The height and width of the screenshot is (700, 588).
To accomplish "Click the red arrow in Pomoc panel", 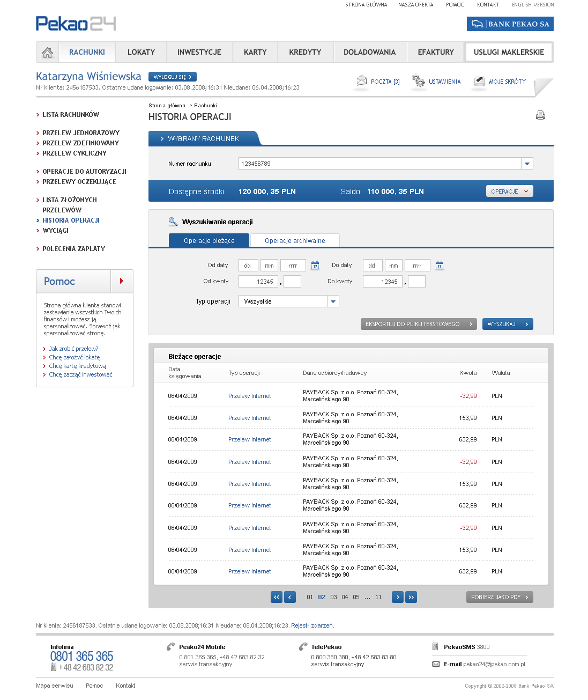I will coord(122,281).
